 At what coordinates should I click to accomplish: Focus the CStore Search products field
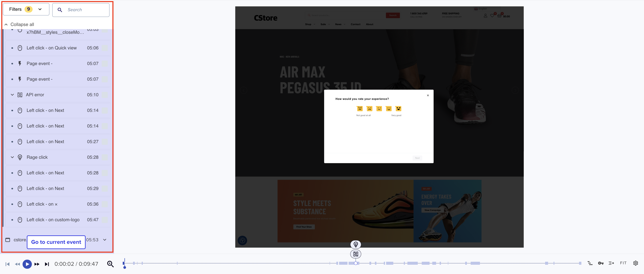pos(345,15)
